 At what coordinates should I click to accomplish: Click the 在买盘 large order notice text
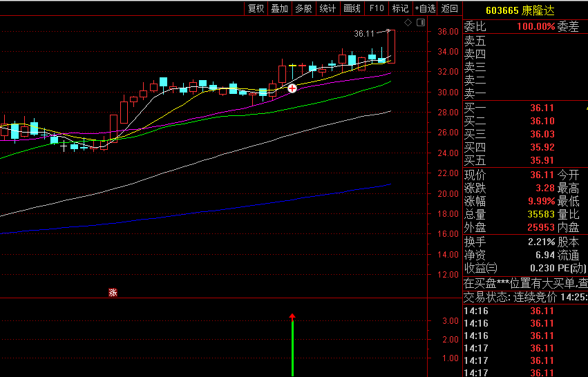tap(525, 283)
